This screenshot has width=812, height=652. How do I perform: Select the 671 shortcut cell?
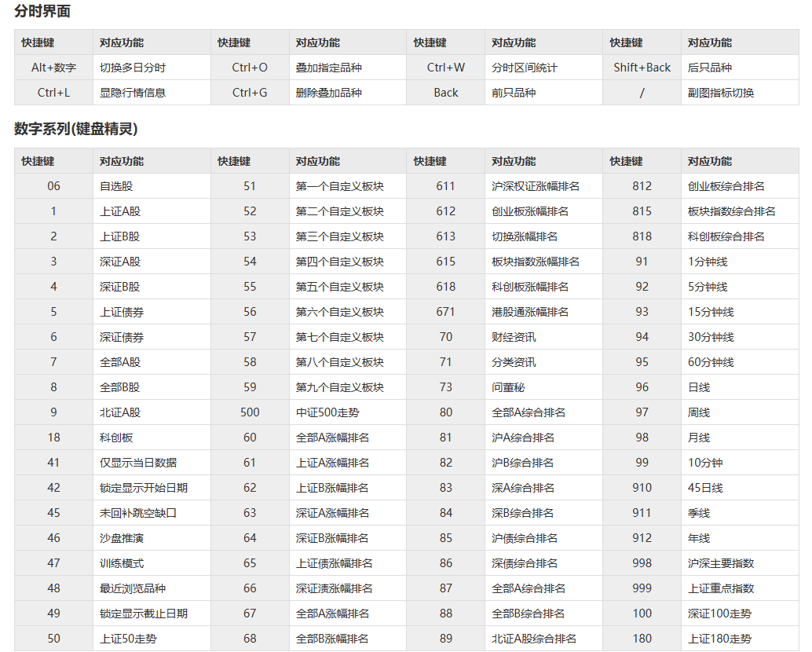[x=446, y=312]
